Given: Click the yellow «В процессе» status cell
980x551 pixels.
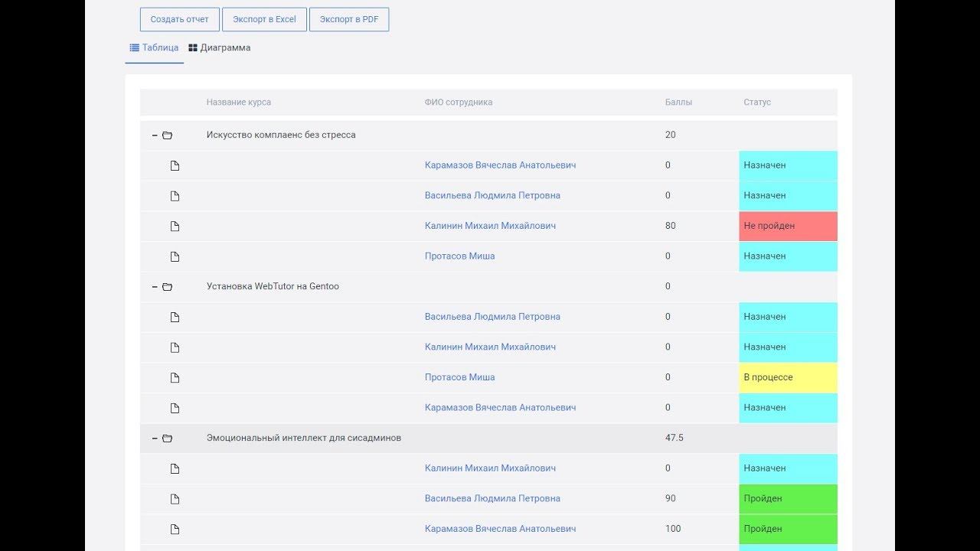Looking at the screenshot, I should pos(788,378).
